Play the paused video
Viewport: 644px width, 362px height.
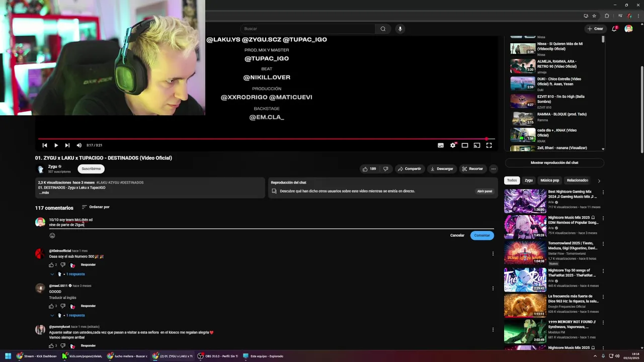click(56, 145)
